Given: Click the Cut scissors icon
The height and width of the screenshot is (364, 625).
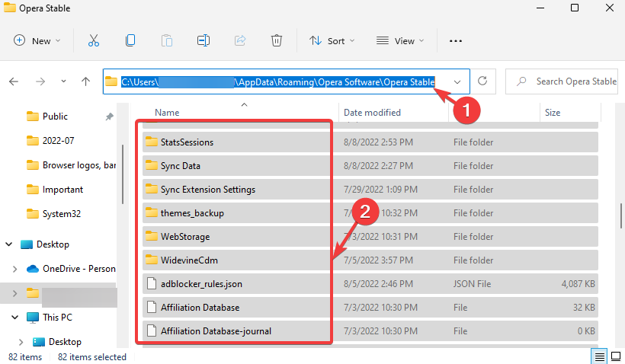Looking at the screenshot, I should (94, 40).
